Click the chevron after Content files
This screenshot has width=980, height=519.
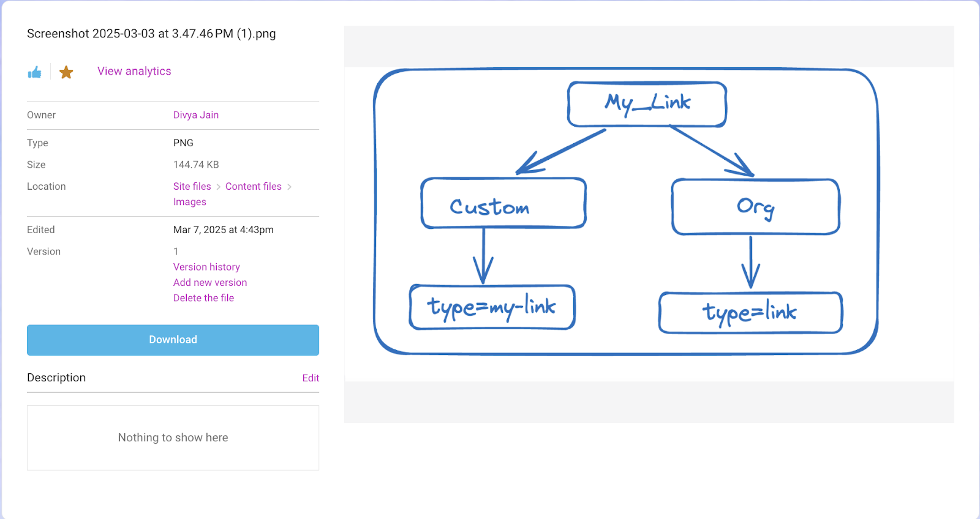289,187
